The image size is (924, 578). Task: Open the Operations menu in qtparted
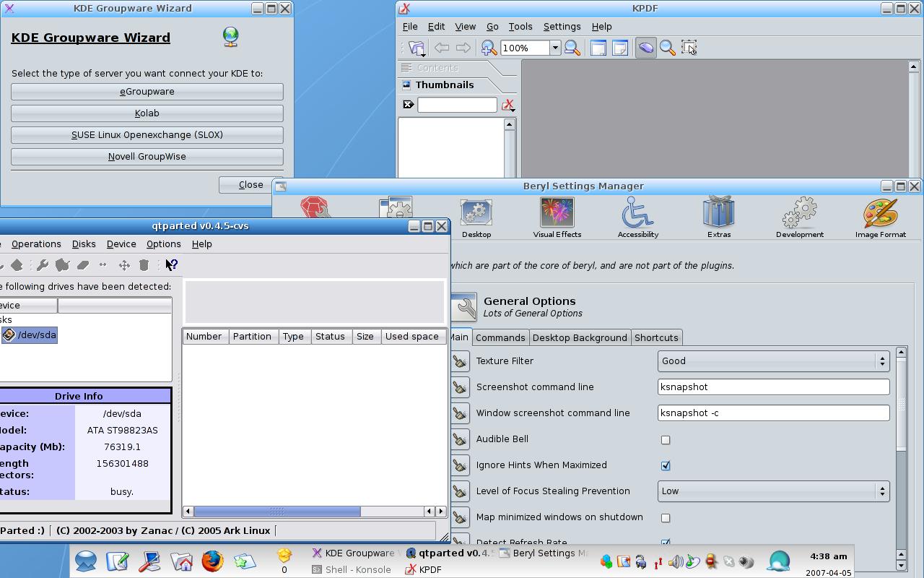pos(36,244)
